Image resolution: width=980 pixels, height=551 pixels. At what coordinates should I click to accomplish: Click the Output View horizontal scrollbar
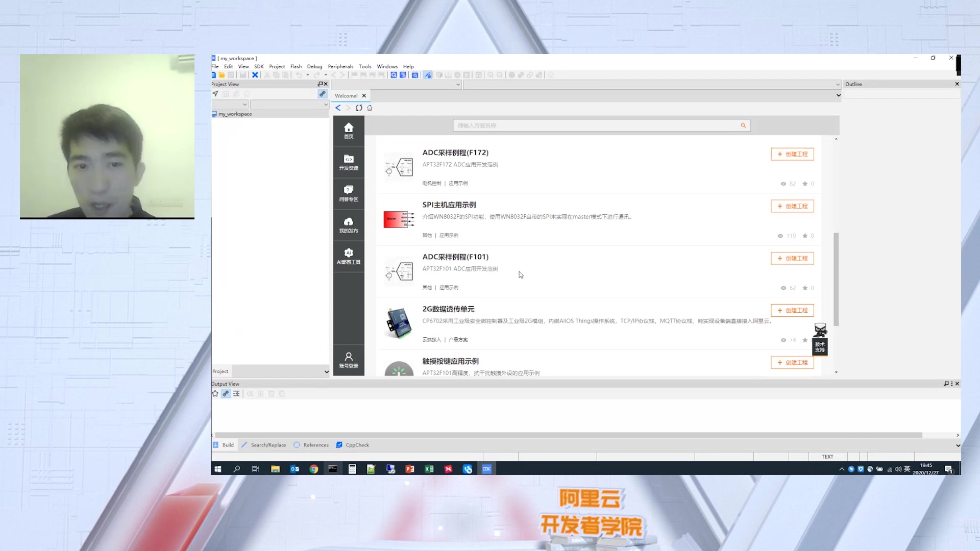tap(568, 435)
